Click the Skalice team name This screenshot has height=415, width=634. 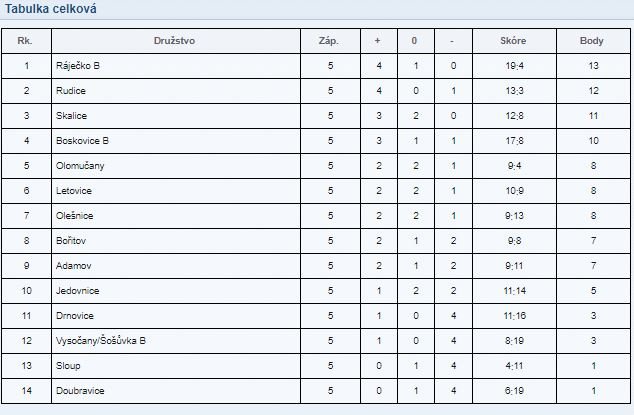(71, 116)
